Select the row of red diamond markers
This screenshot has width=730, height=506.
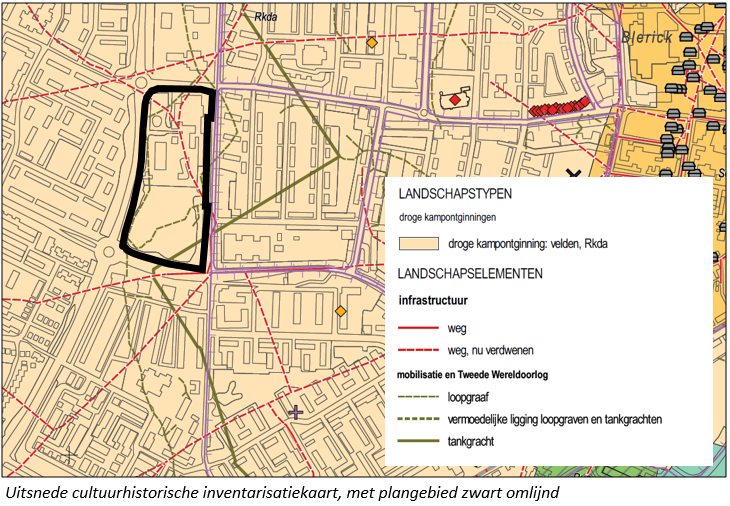(560, 107)
